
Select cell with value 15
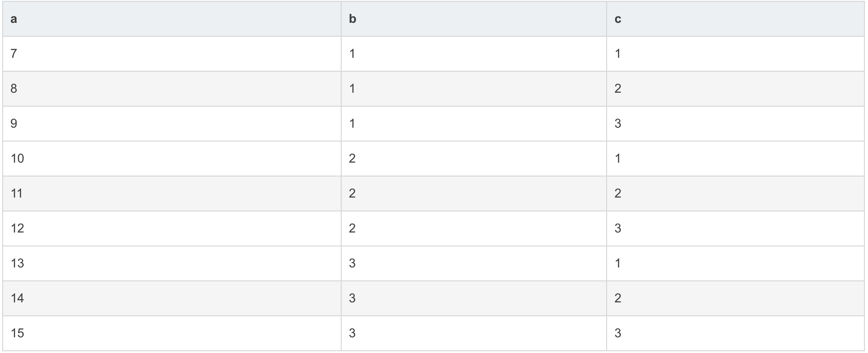(x=172, y=333)
